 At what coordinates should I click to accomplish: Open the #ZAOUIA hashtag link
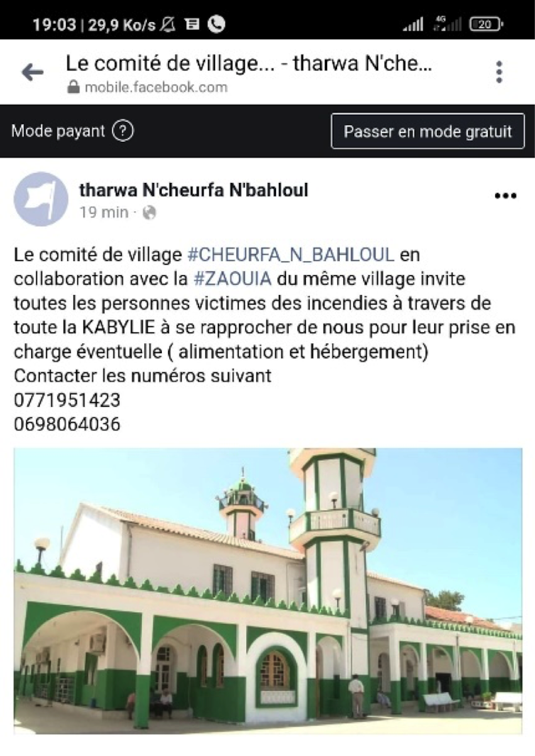tap(233, 279)
